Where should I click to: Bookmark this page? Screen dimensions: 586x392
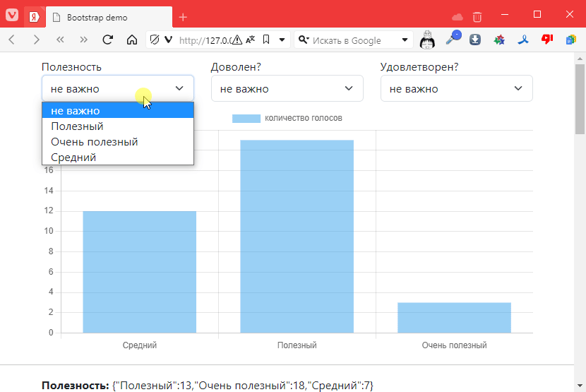(266, 40)
